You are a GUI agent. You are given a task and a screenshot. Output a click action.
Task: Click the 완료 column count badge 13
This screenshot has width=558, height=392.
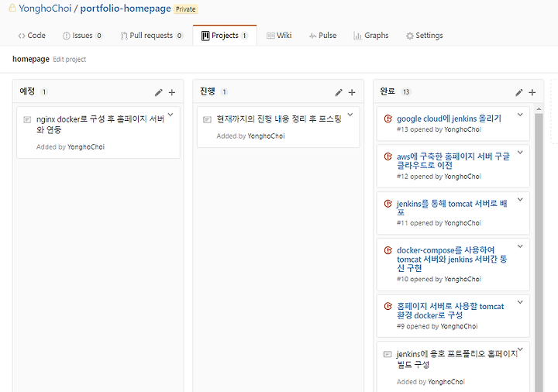406,91
